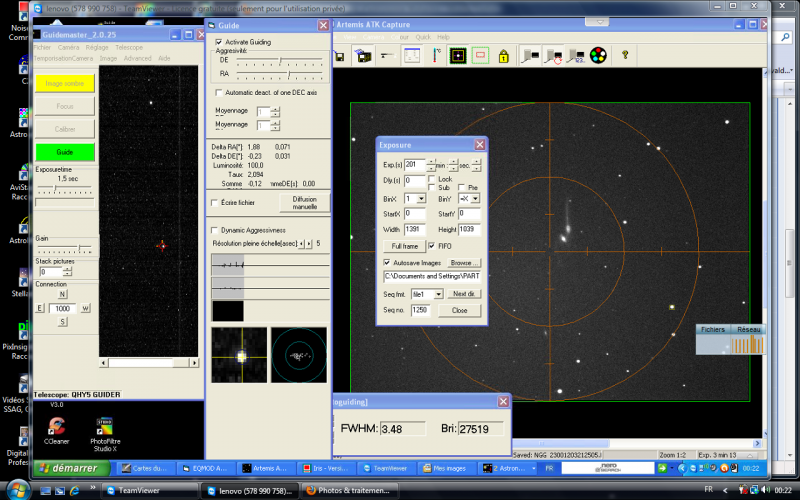Toggle the Autosave Images checkbox
The height and width of the screenshot is (500, 800).
click(x=388, y=262)
